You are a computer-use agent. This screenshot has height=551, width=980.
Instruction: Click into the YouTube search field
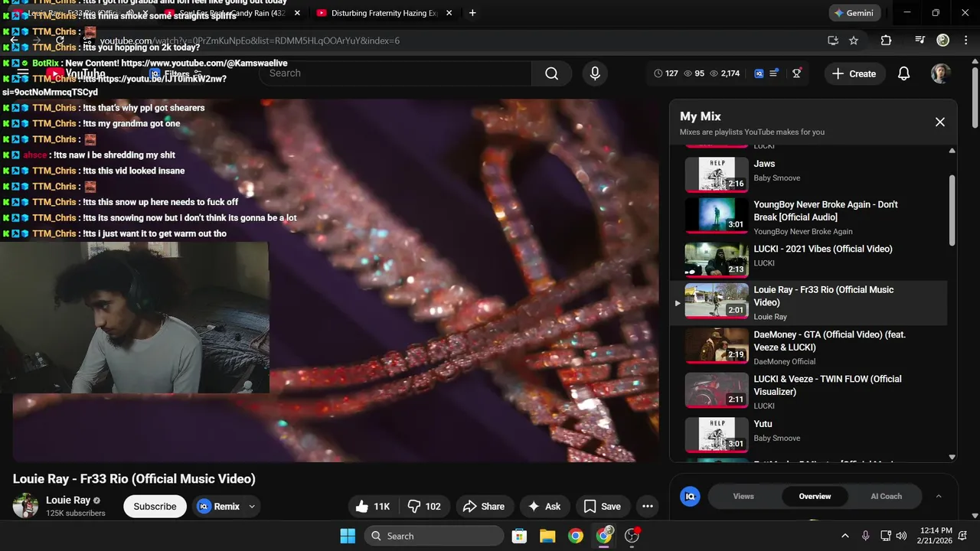397,73
